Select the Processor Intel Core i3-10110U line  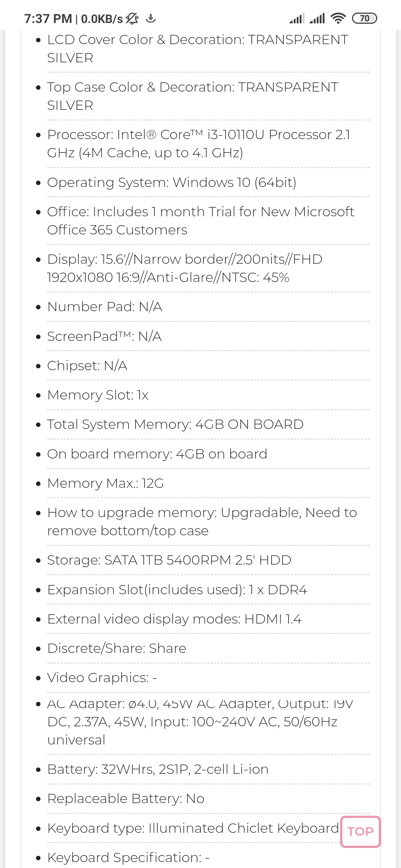tap(199, 144)
